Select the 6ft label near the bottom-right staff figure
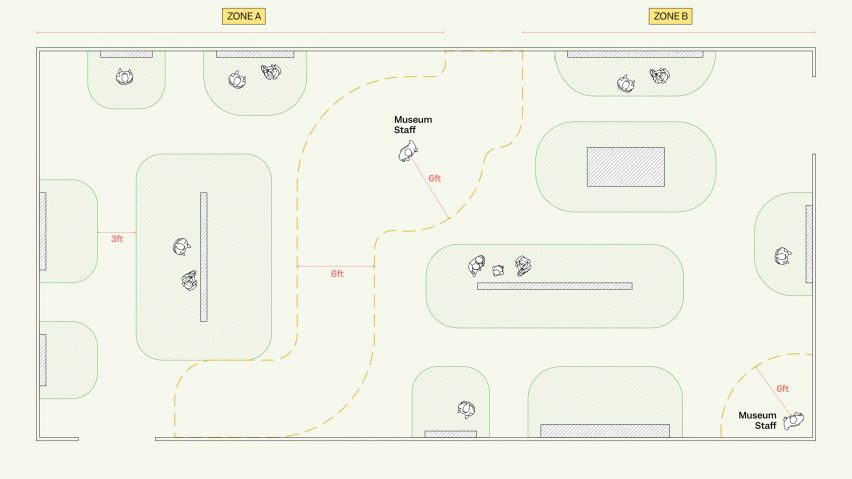The width and height of the screenshot is (852, 479). [782, 388]
